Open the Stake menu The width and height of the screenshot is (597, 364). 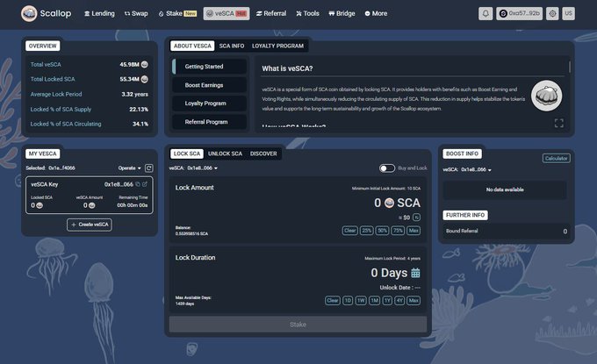pyautogui.click(x=177, y=14)
